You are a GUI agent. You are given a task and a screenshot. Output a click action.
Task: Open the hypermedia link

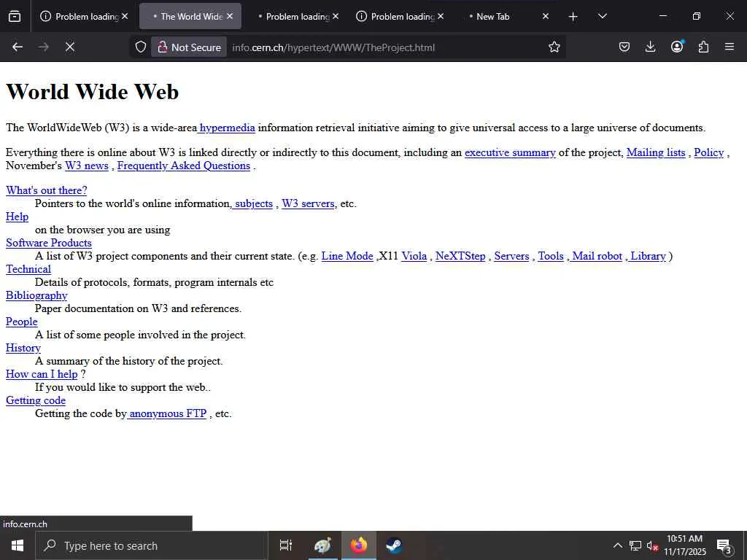[226, 128]
